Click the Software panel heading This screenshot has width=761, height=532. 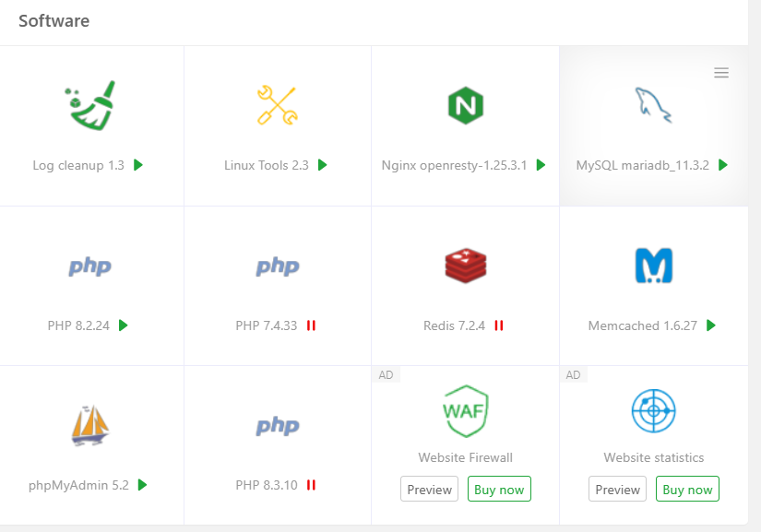54,20
